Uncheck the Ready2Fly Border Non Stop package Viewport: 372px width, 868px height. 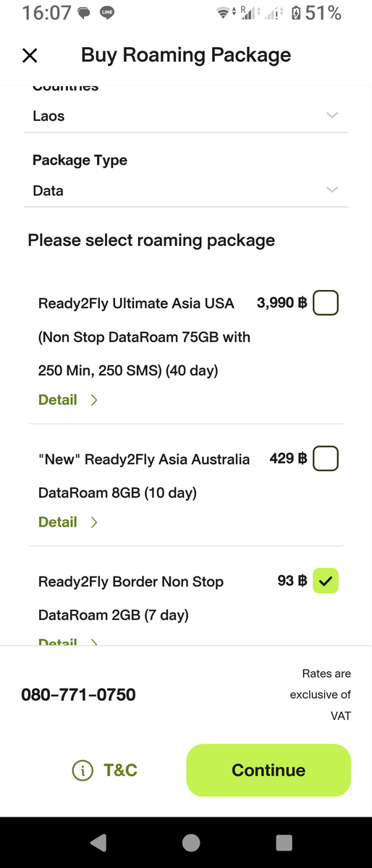(326, 581)
